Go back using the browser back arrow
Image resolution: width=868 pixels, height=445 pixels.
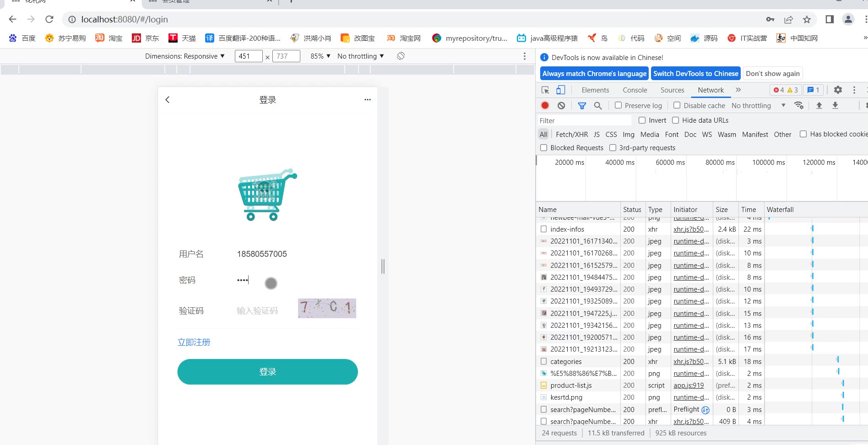click(12, 19)
